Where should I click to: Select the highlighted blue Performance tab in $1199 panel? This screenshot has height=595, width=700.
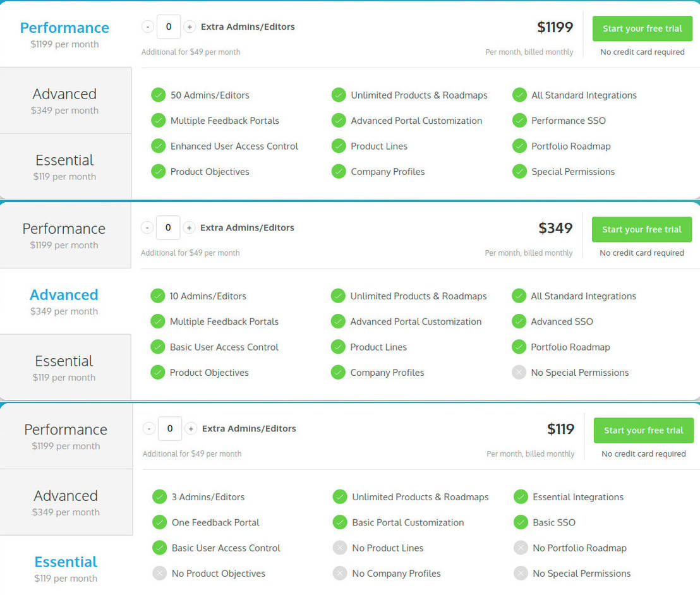pyautogui.click(x=66, y=34)
